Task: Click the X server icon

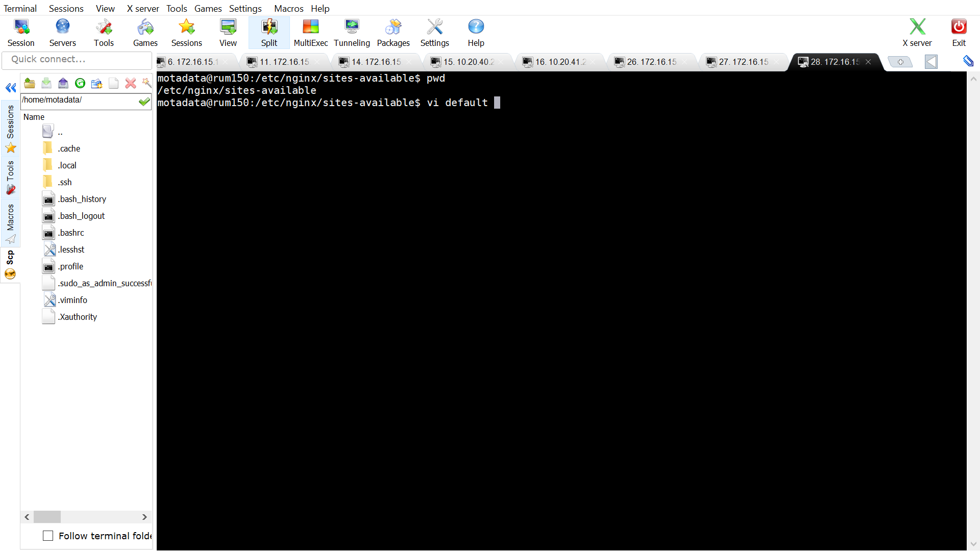Action: pos(917,33)
